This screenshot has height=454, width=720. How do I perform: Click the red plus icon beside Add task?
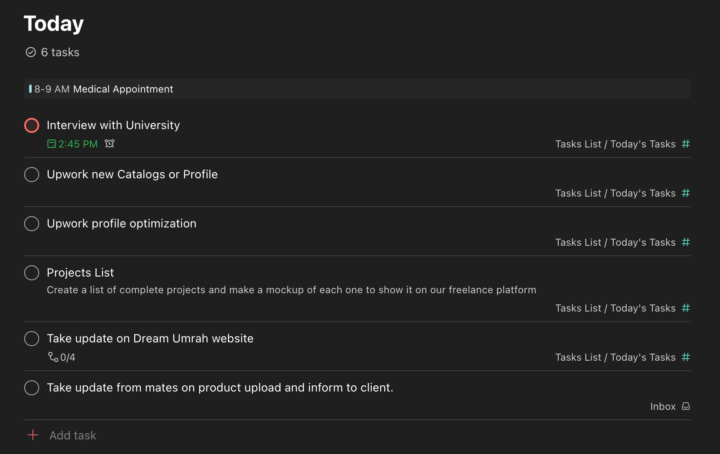32,435
